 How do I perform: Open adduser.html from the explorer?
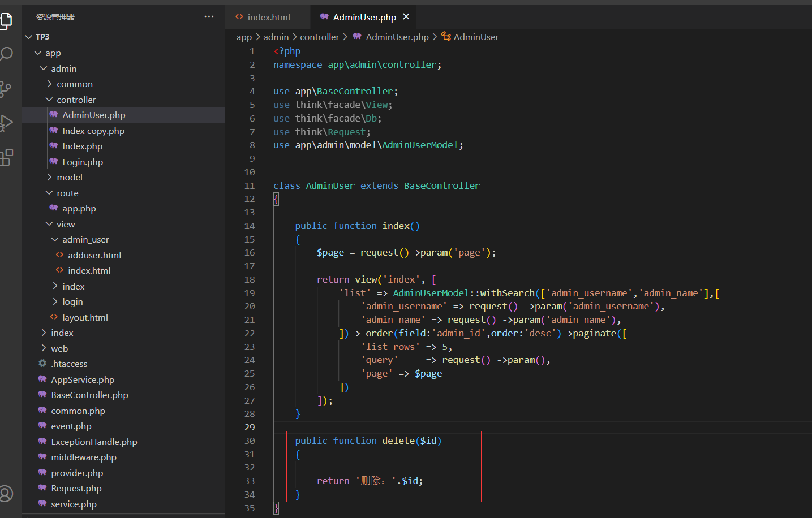click(94, 256)
